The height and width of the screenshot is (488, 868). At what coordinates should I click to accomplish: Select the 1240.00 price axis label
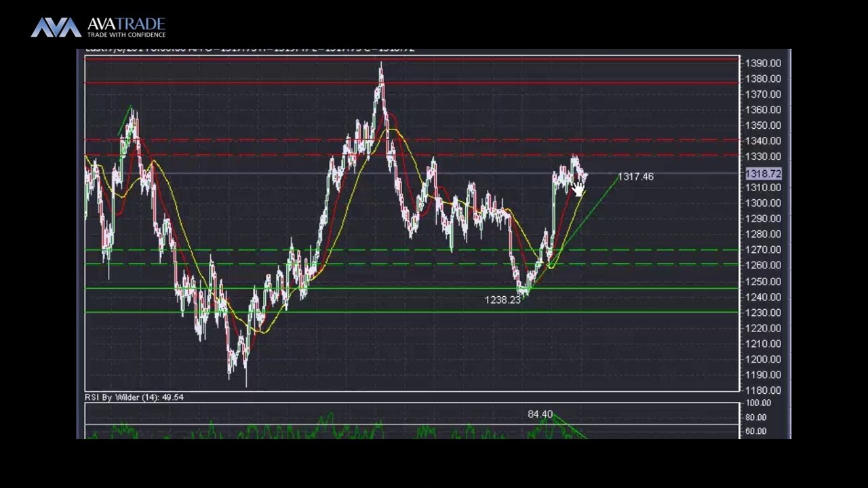pyautogui.click(x=763, y=297)
